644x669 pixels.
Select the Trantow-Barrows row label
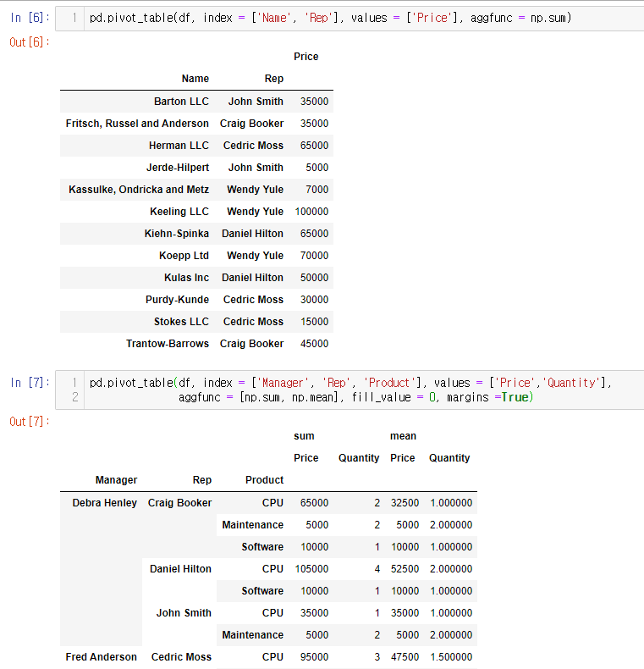pyautogui.click(x=168, y=344)
